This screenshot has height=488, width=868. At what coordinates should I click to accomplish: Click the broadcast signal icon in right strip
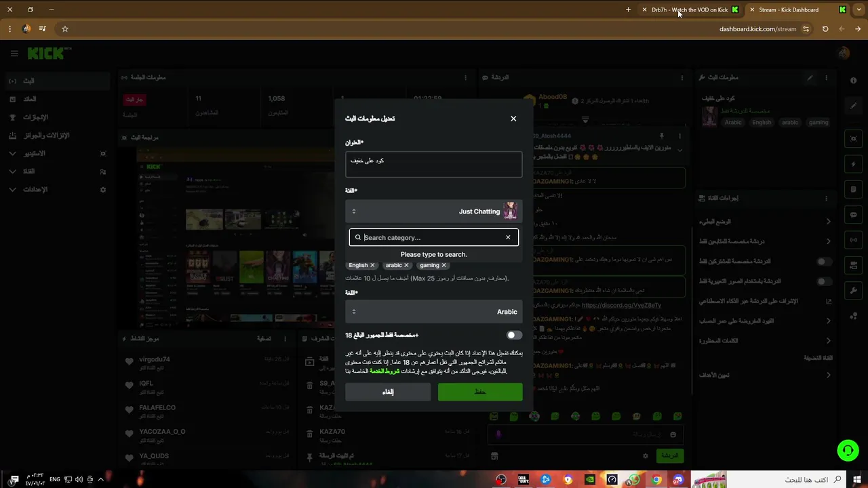tap(854, 240)
